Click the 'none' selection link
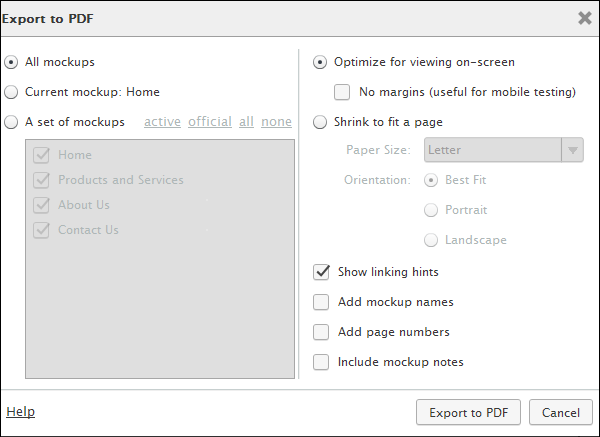The image size is (600, 437). [x=276, y=122]
